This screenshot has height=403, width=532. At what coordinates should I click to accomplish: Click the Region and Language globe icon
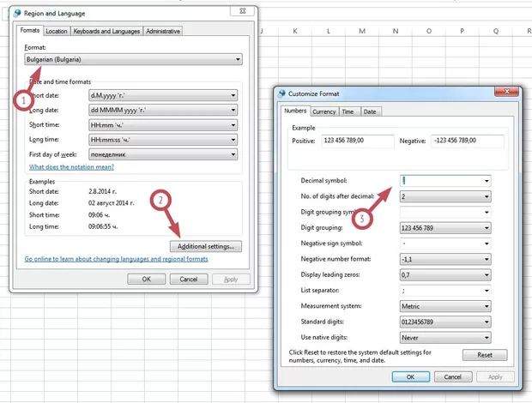tap(18, 14)
